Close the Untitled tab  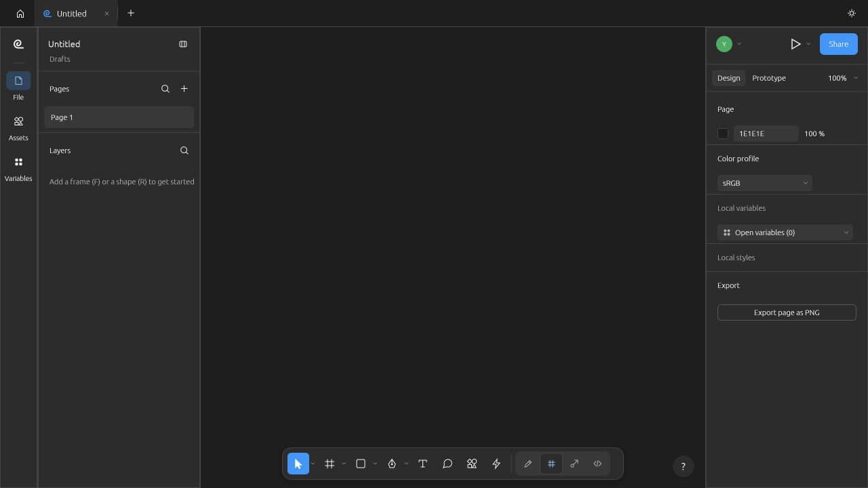(x=106, y=14)
